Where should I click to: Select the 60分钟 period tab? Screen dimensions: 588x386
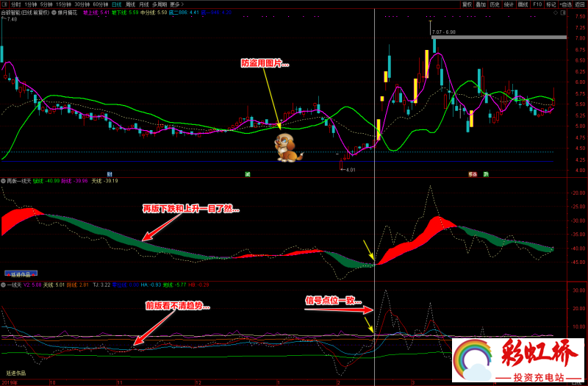point(101,4)
